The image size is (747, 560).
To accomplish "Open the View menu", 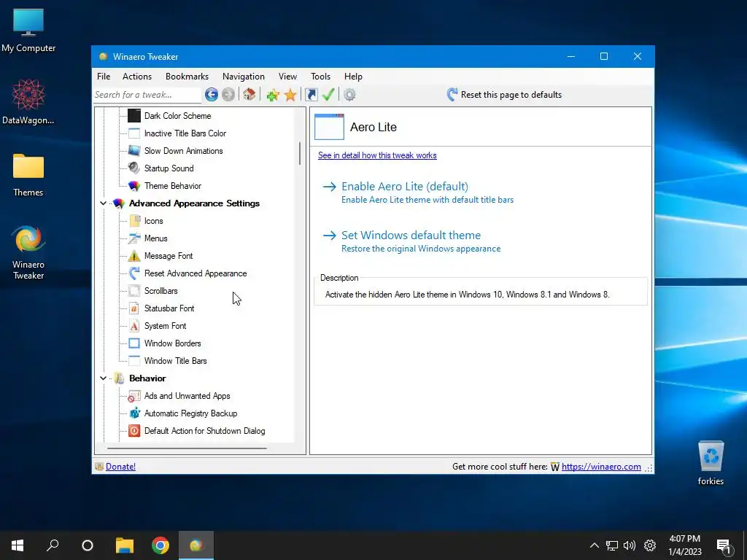I will click(287, 76).
